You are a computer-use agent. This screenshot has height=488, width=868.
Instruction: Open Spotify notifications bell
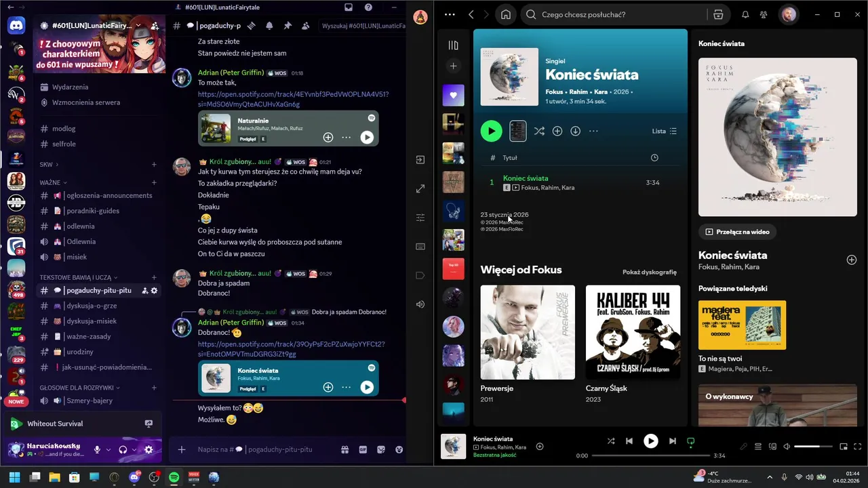coord(745,14)
